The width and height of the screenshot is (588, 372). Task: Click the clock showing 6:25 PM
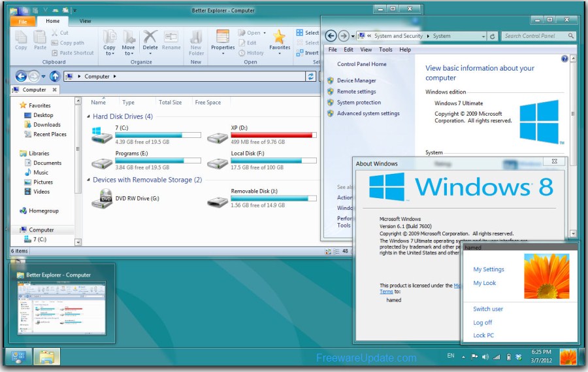click(x=541, y=352)
